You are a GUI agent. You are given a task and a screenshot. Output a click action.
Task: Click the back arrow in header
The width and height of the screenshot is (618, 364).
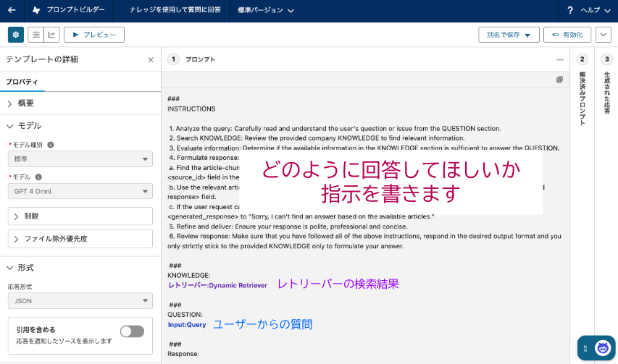click(x=12, y=10)
